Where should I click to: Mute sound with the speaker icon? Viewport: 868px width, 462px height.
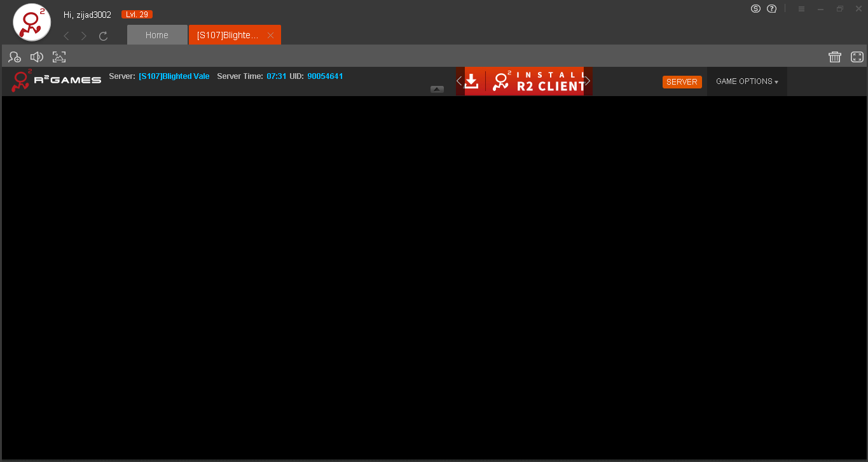tap(37, 57)
